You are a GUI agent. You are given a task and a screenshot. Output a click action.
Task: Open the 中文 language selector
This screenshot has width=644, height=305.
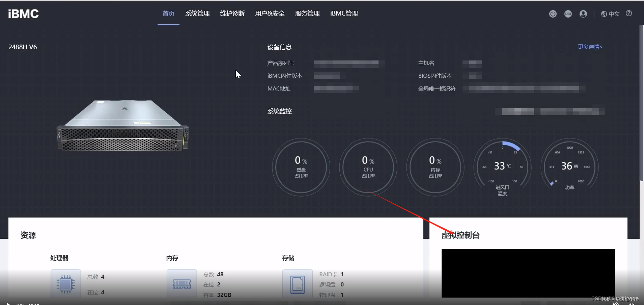pos(610,14)
